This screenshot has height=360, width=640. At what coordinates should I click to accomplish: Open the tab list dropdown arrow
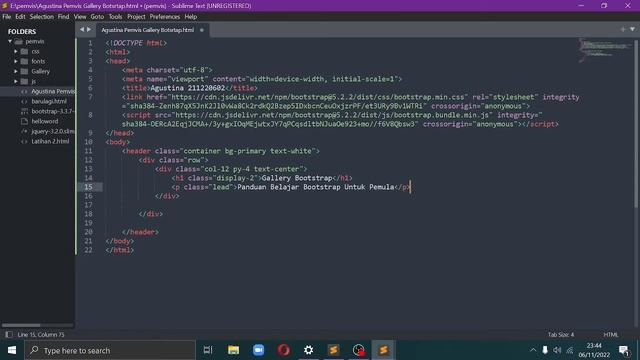point(632,29)
